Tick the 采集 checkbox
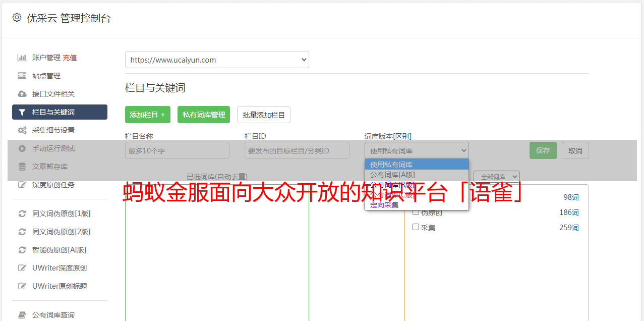 (x=416, y=227)
